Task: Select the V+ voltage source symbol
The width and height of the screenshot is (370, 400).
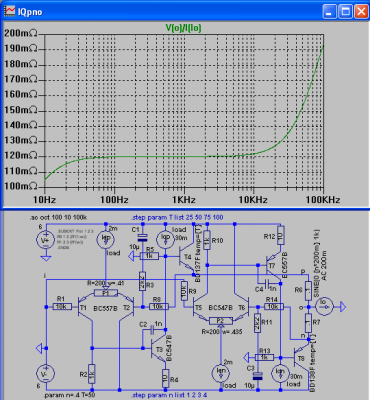Action: [x=46, y=240]
